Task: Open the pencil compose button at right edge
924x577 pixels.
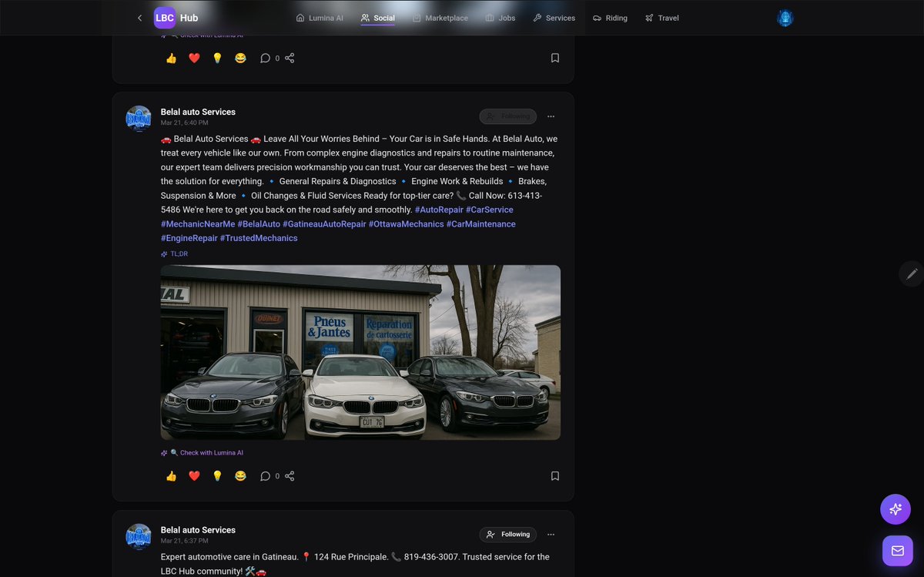Action: coord(912,273)
